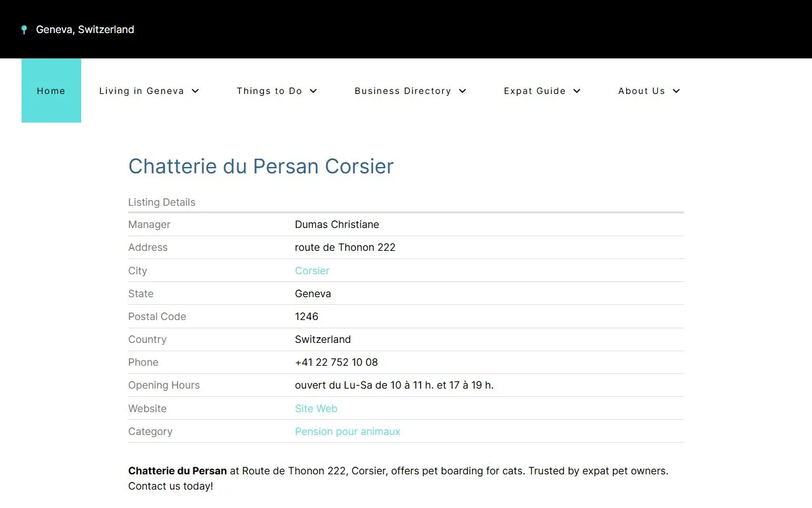Click the location pin icon in header
The height and width of the screenshot is (508, 812).
click(x=24, y=30)
